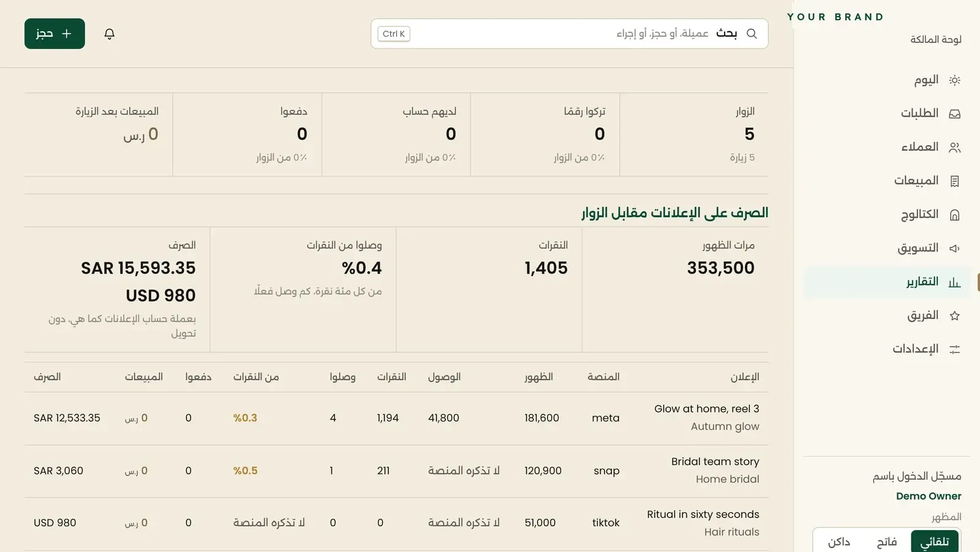
Task: Select تلقائي appearance mode
Action: [x=935, y=542]
